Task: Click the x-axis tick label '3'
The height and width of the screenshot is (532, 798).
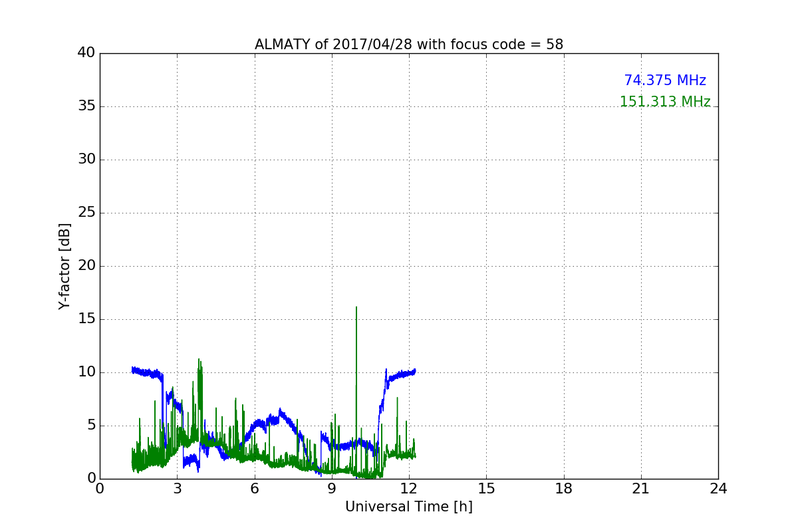Action: pyautogui.click(x=177, y=489)
